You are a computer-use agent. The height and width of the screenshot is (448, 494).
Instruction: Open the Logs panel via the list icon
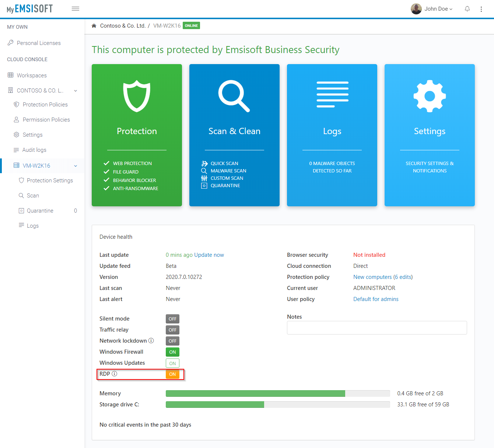pos(332,94)
